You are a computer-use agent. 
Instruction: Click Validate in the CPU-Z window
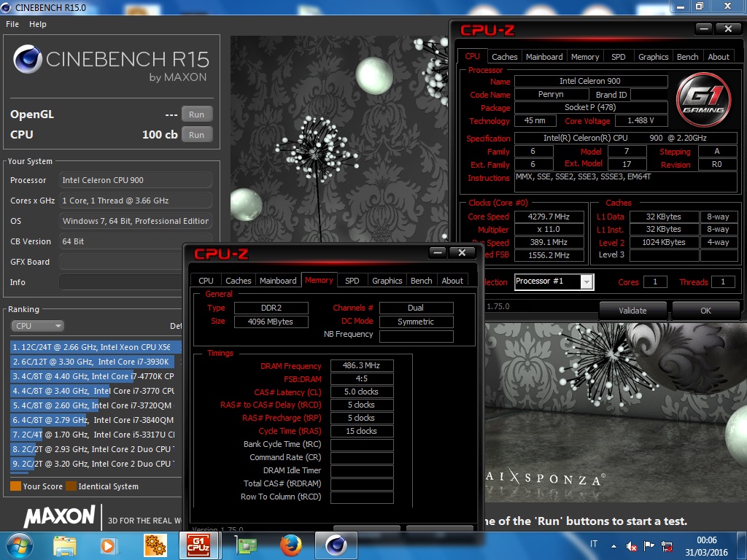tap(632, 311)
